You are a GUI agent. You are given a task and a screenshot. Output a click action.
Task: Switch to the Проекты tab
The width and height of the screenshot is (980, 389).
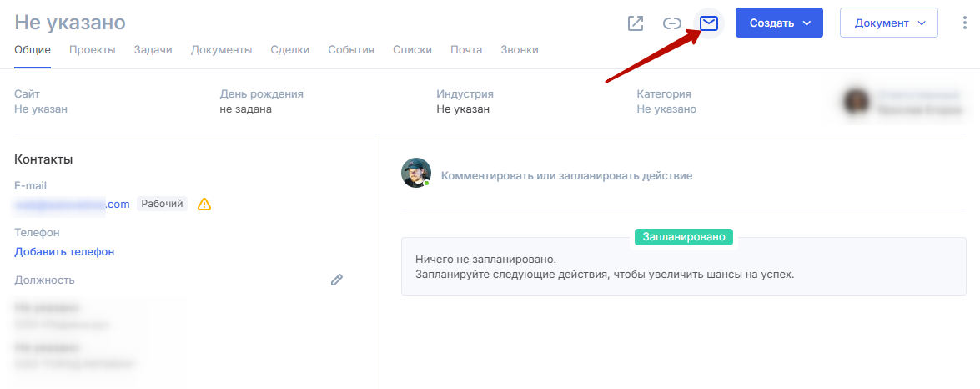coord(92,50)
